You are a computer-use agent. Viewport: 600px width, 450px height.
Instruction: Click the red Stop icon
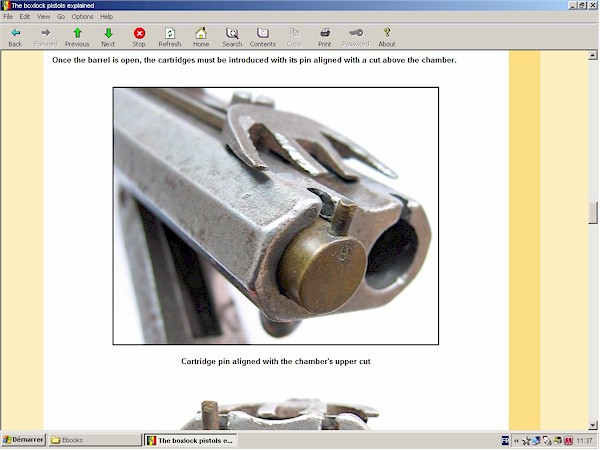pos(139,33)
